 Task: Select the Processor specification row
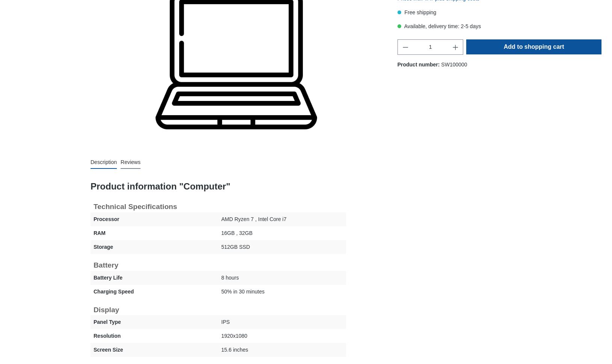click(218, 219)
